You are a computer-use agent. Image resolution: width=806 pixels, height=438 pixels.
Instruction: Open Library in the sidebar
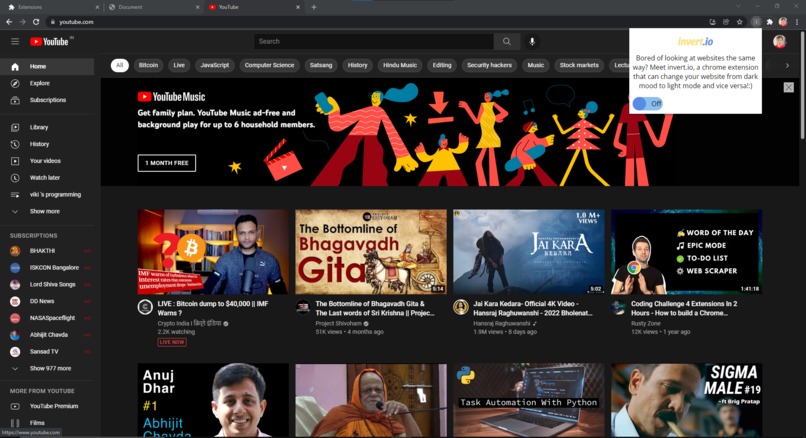(x=47, y=127)
